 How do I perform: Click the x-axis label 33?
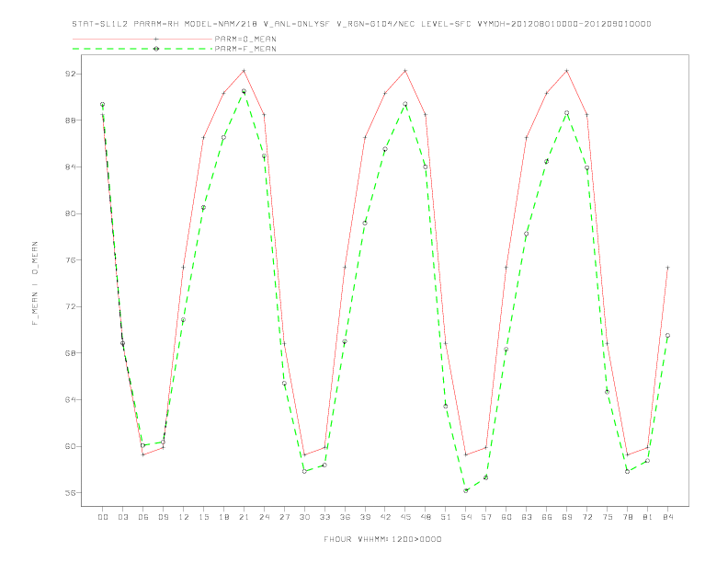pyautogui.click(x=324, y=517)
